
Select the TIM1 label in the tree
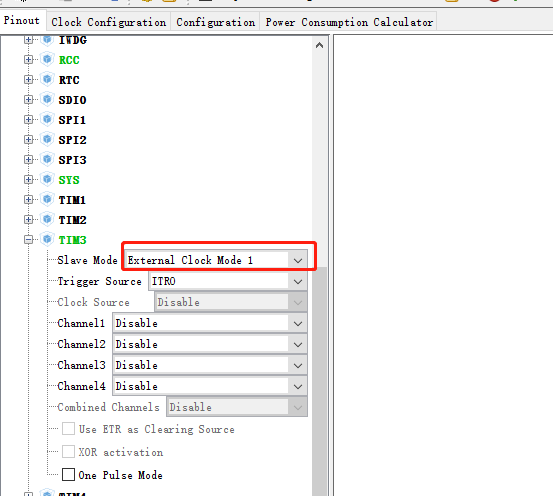point(72,200)
